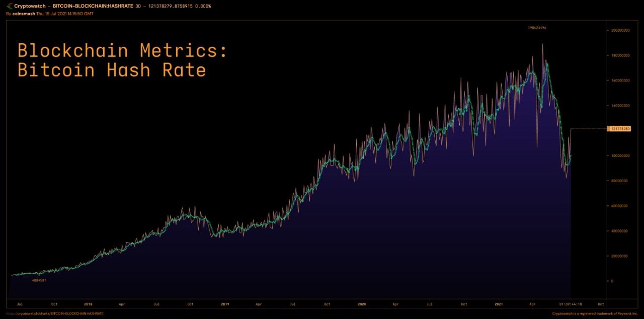Click the Bitcoin Hash Rate title line
Screen dimensions: 644x319
coord(112,70)
